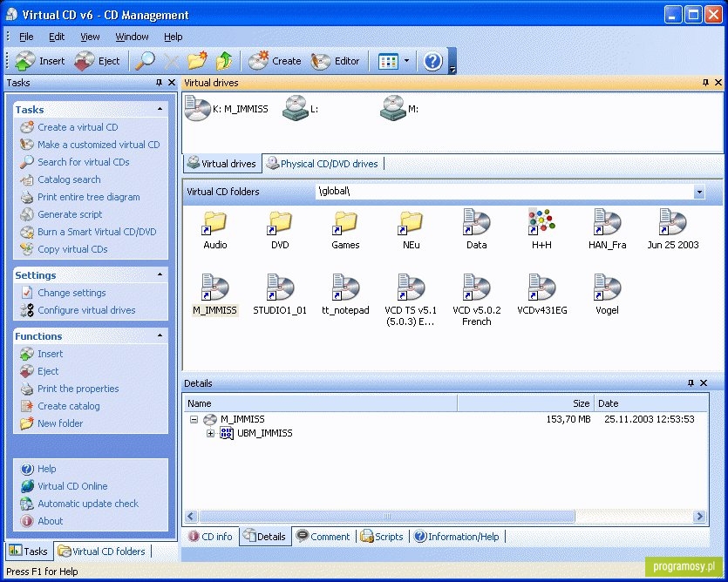728x582 pixels.
Task: Click the Create toolbar button
Action: click(275, 61)
